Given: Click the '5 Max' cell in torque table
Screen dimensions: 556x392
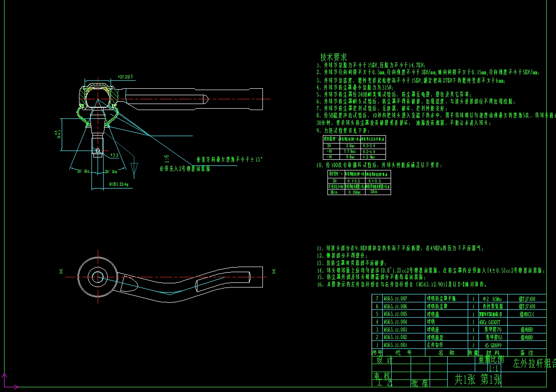Looking at the screenshot, I should point(350,146).
